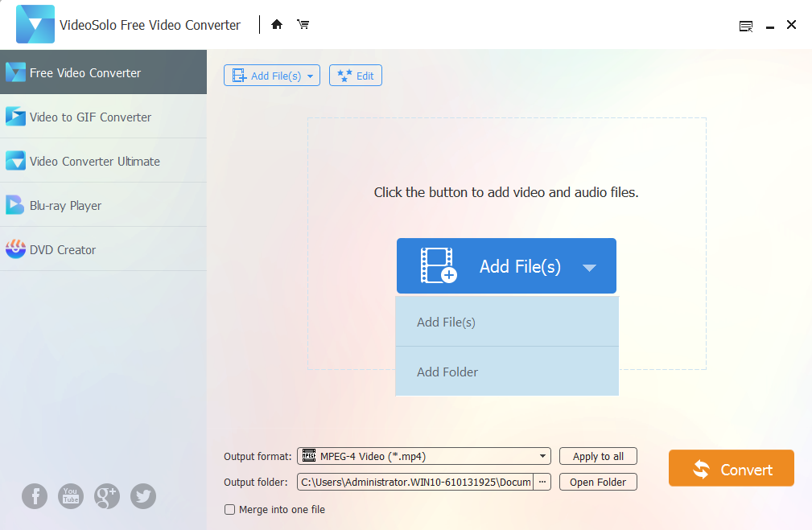Image resolution: width=812 pixels, height=530 pixels.
Task: Click the Video Converter Ultimate icon
Action: [x=15, y=161]
